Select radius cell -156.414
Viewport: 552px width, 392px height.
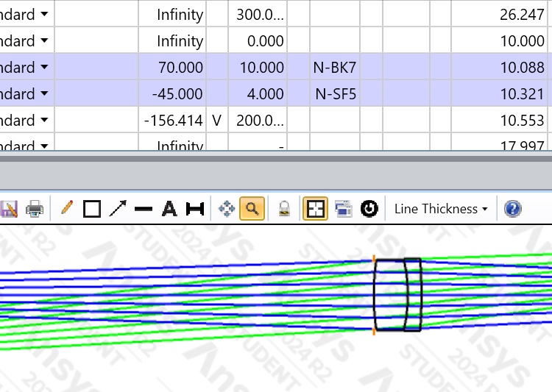click(172, 120)
